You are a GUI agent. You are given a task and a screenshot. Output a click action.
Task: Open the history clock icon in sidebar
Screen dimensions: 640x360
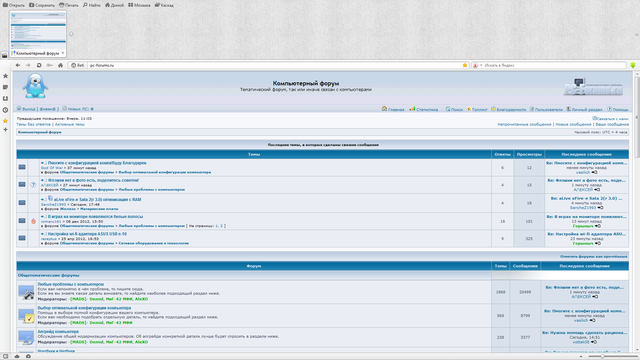(x=5, y=110)
